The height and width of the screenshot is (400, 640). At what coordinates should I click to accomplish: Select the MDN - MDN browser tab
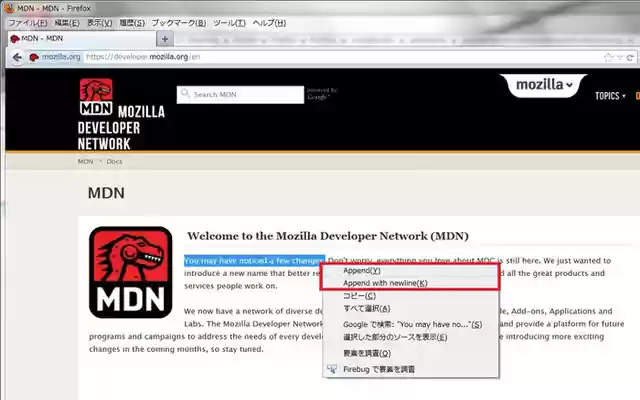coord(82,39)
